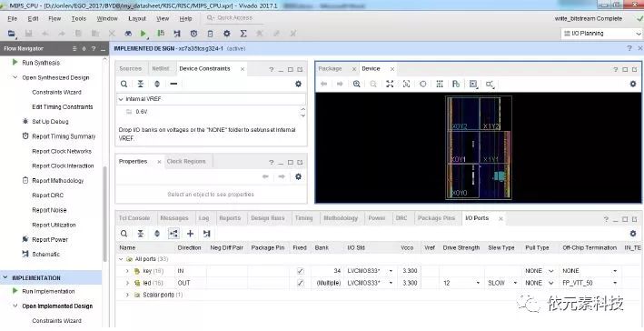
Task: Open the I/O Planning layout dropdown
Action: tap(601, 34)
